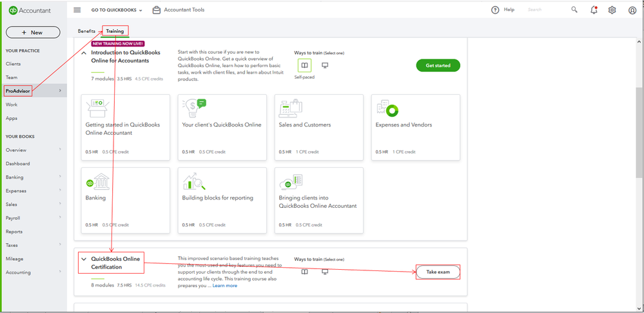644x313 pixels.
Task: Click the Learn more link
Action: [x=225, y=285]
